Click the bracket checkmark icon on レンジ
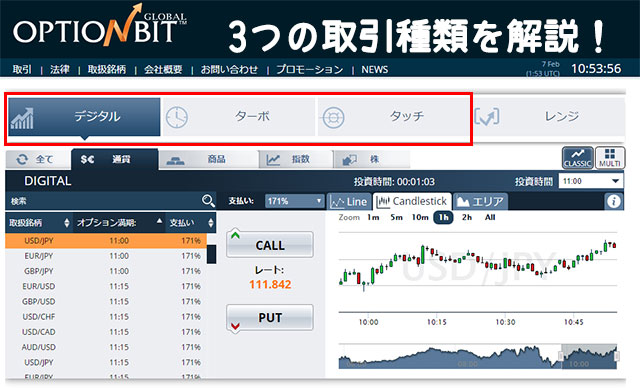640x388 pixels. [x=487, y=117]
